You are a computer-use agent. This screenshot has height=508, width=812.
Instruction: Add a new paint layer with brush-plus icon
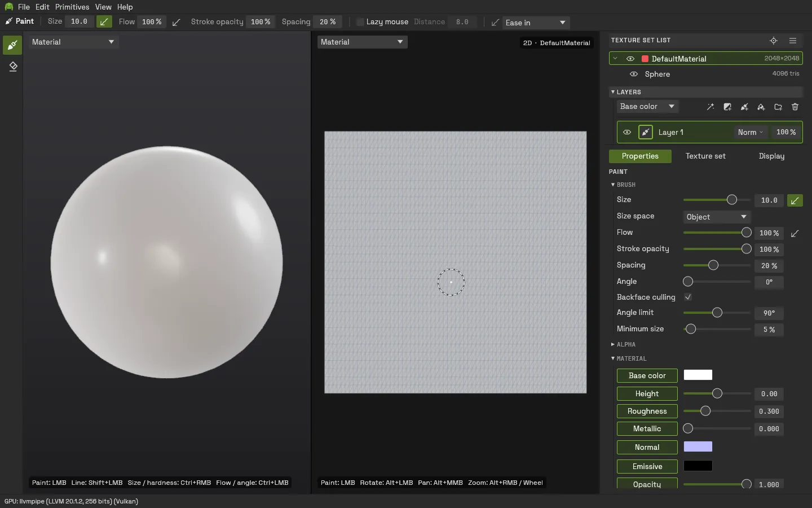pos(744,107)
